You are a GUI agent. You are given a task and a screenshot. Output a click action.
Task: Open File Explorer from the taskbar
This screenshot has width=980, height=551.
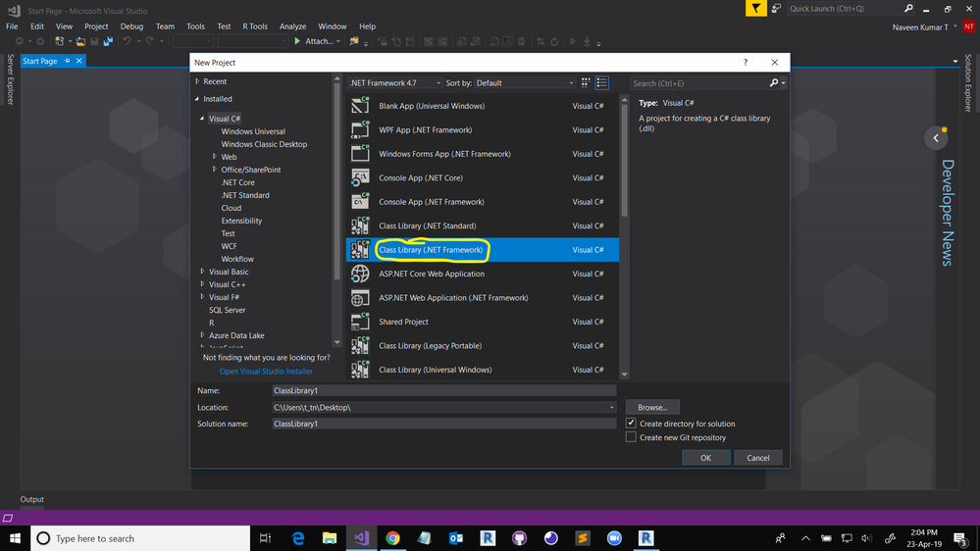(330, 538)
